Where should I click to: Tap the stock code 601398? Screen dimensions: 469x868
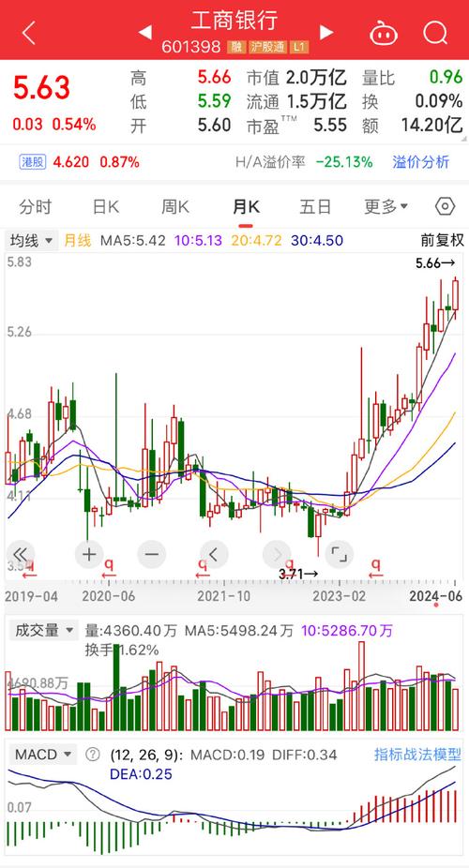(x=191, y=47)
